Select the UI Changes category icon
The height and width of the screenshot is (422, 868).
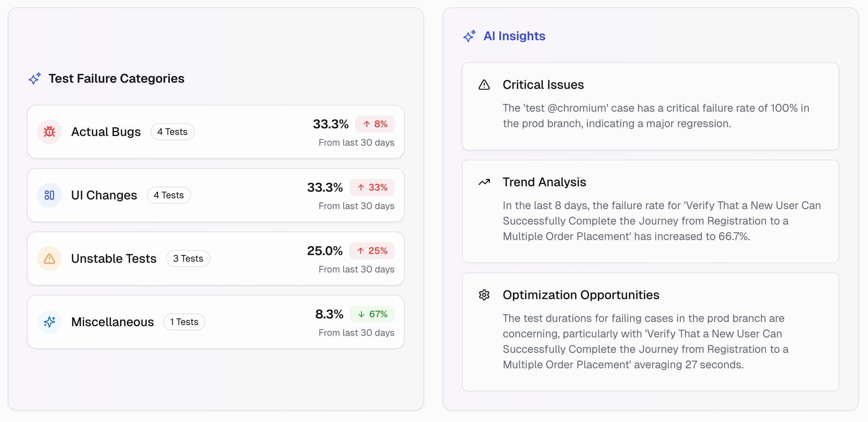(49, 195)
